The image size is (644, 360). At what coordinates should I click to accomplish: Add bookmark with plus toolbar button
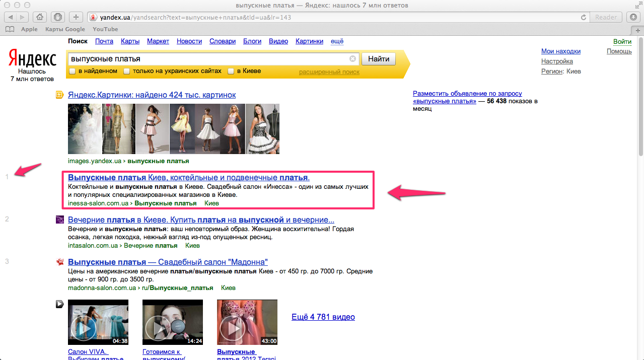coord(76,17)
